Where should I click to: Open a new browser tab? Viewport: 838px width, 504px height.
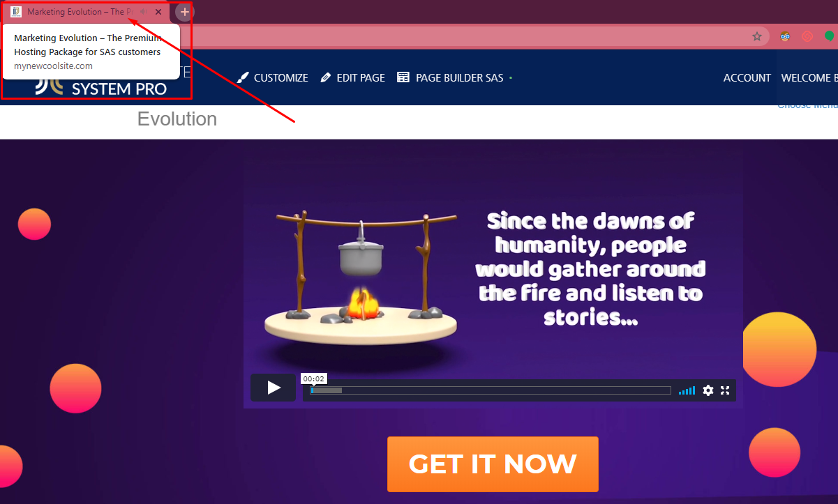coord(184,12)
